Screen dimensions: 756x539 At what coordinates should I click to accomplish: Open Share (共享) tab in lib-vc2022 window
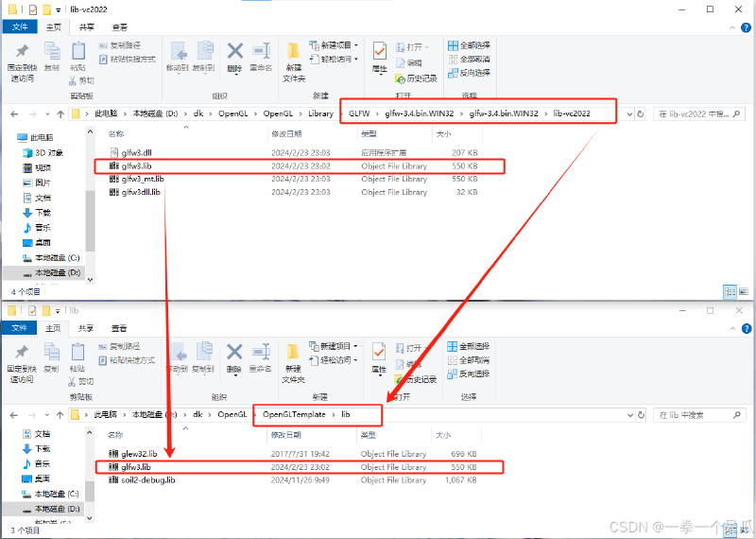87,27
